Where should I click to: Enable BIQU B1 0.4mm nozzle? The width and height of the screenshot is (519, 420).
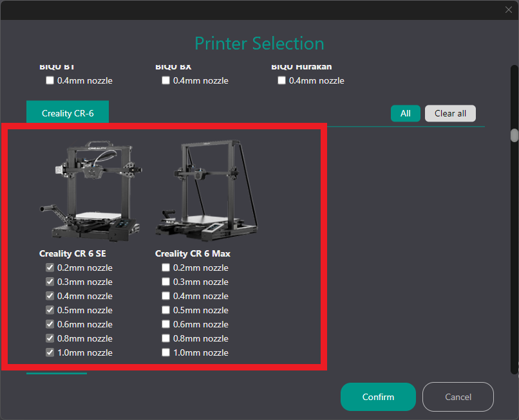(50, 80)
